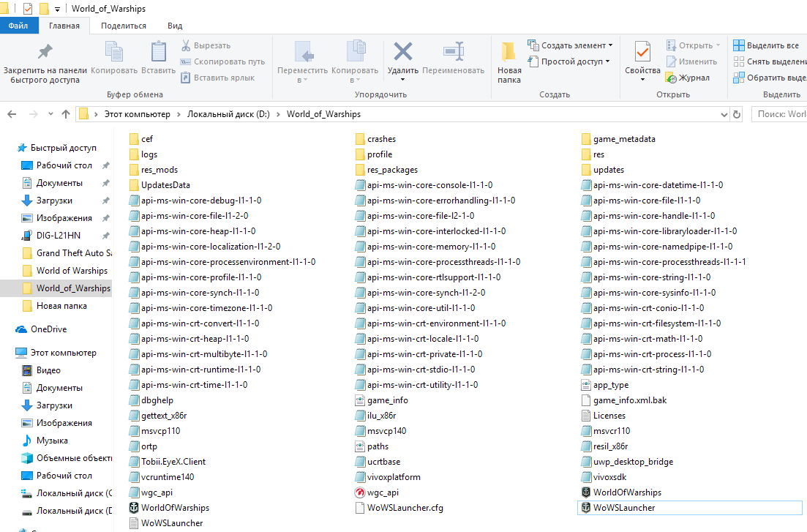Screen dimensions: 807x532
Task: Click the Paste clipboard icon
Action: click(159, 51)
